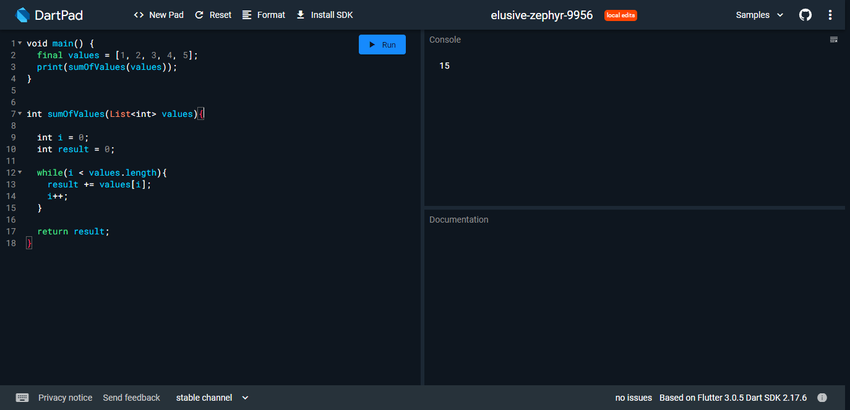Open the Privacy notice link
Image resolution: width=850 pixels, height=410 pixels.
(x=65, y=397)
